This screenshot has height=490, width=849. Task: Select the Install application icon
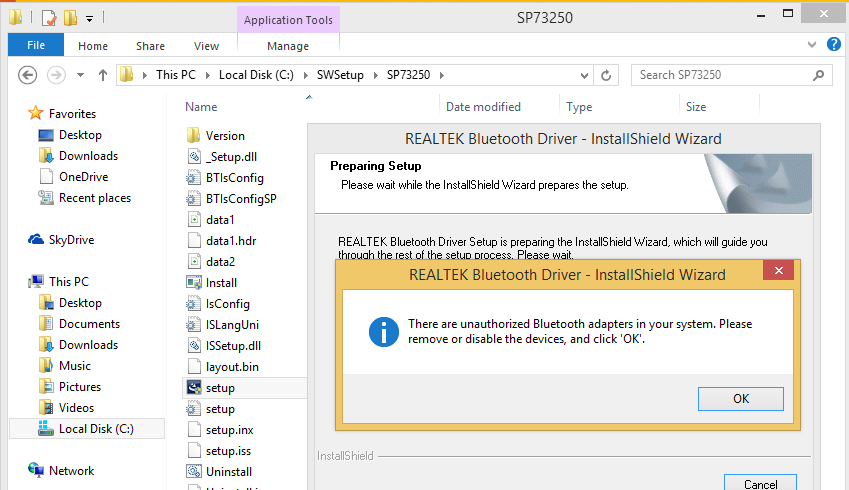point(193,283)
